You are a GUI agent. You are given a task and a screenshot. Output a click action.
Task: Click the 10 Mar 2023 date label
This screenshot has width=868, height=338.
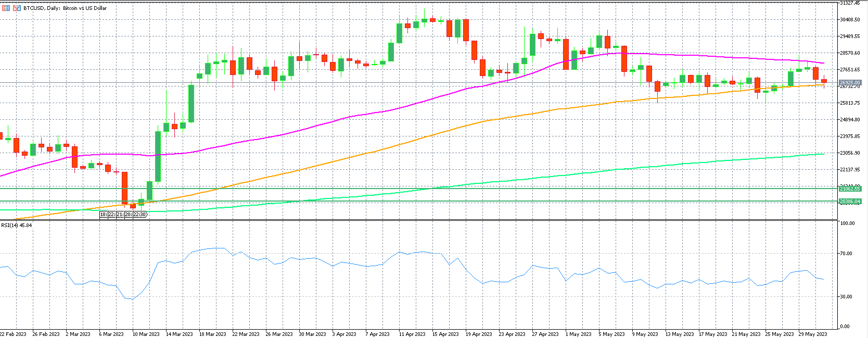click(x=146, y=334)
